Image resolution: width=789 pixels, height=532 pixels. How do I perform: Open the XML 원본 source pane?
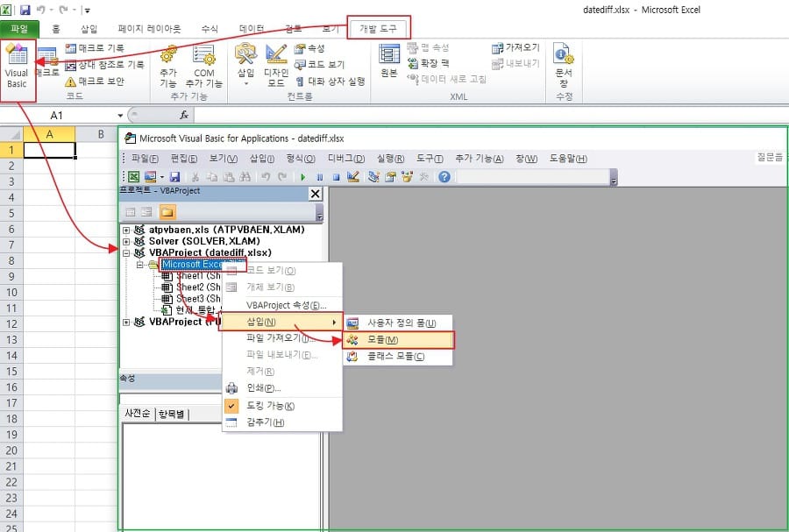tap(389, 60)
